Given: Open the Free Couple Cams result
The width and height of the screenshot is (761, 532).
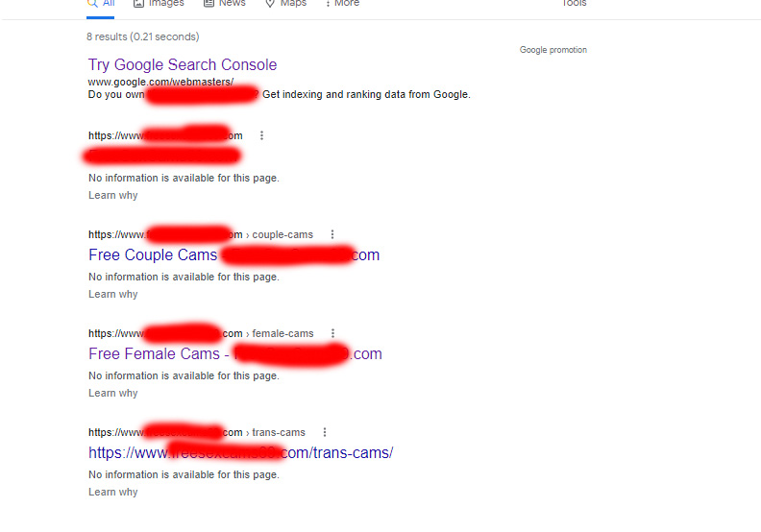Looking at the screenshot, I should (x=233, y=255).
